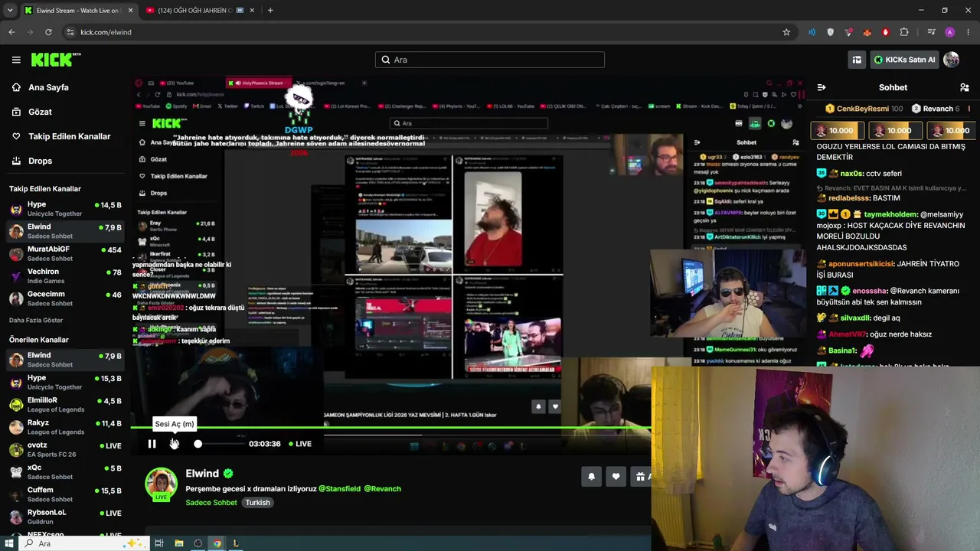Viewport: 980px width, 551px height.
Task: Open the Chrome extensions puzzle menu
Action: 904,32
